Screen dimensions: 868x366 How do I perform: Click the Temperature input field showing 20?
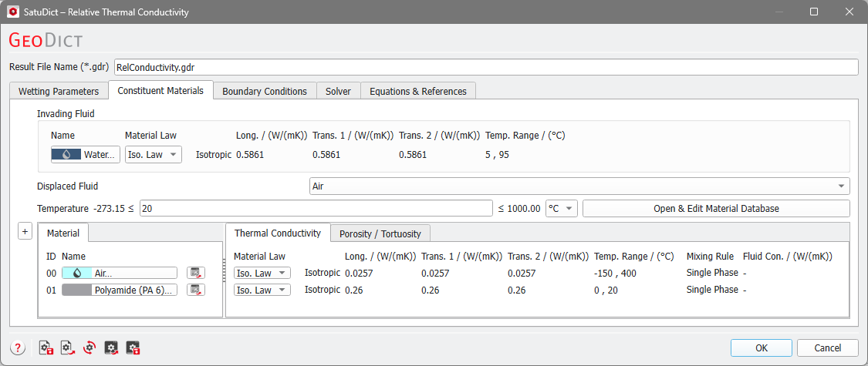coord(316,209)
